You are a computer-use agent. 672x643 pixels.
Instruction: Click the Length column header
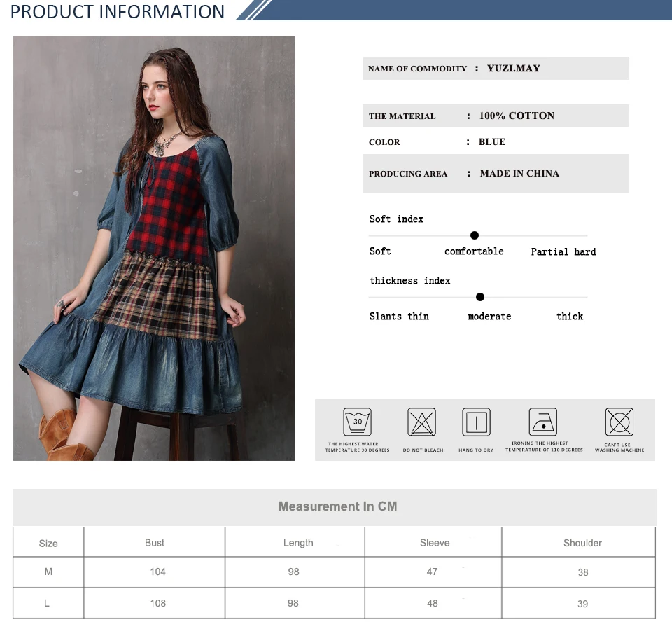(298, 543)
